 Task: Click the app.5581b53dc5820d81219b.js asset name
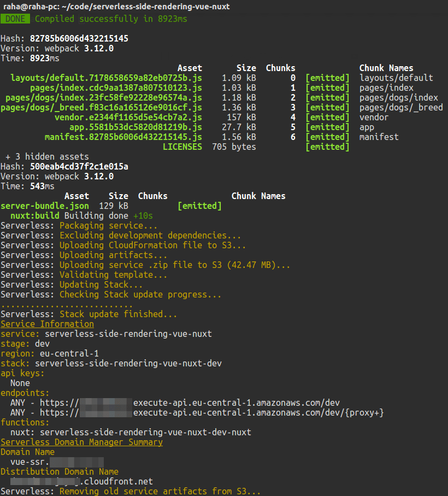coord(135,127)
